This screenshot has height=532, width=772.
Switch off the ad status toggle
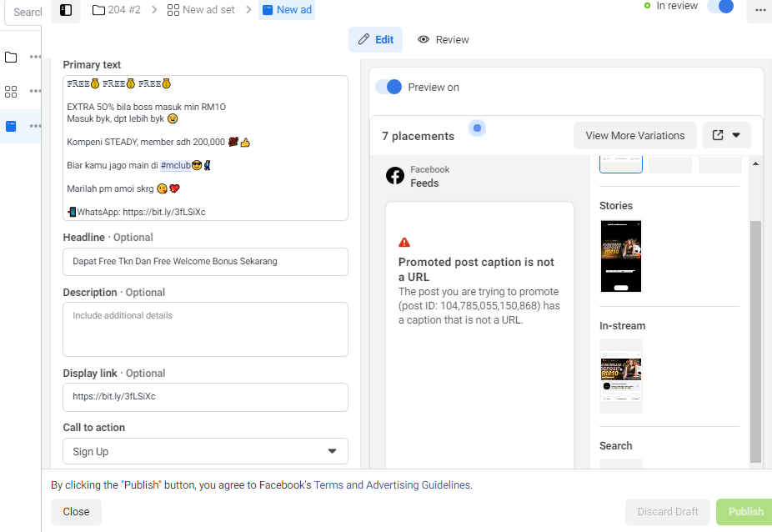click(x=720, y=6)
